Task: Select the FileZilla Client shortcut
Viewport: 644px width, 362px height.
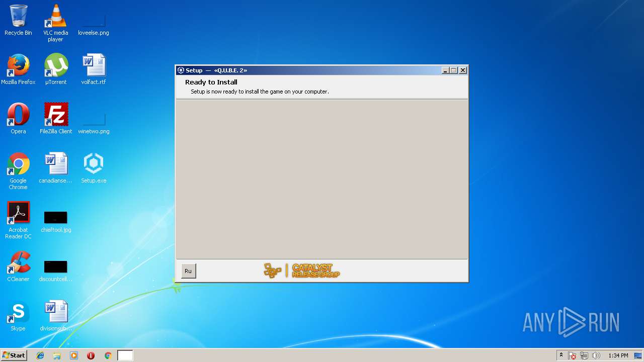Action: [x=56, y=119]
